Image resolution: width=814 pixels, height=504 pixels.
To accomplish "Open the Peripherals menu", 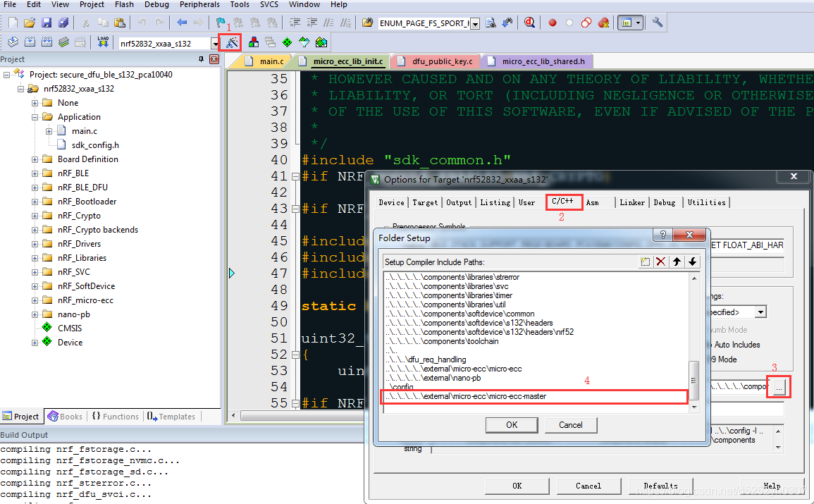I will [x=199, y=4].
